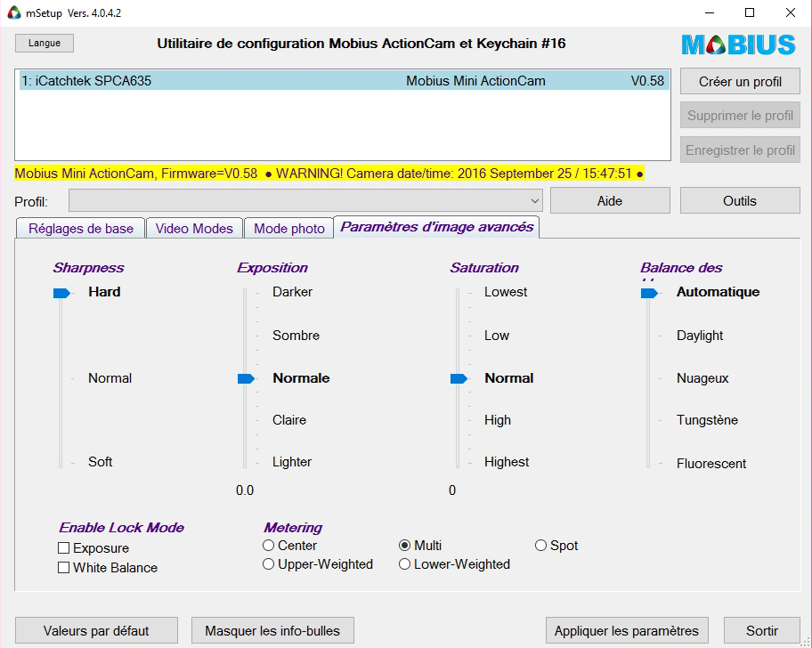Image resolution: width=812 pixels, height=648 pixels.
Task: Switch to Réglages de base tab
Action: [81, 228]
